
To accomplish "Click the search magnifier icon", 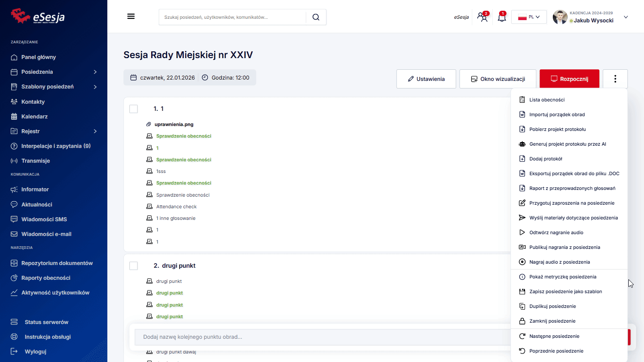I will (x=316, y=17).
